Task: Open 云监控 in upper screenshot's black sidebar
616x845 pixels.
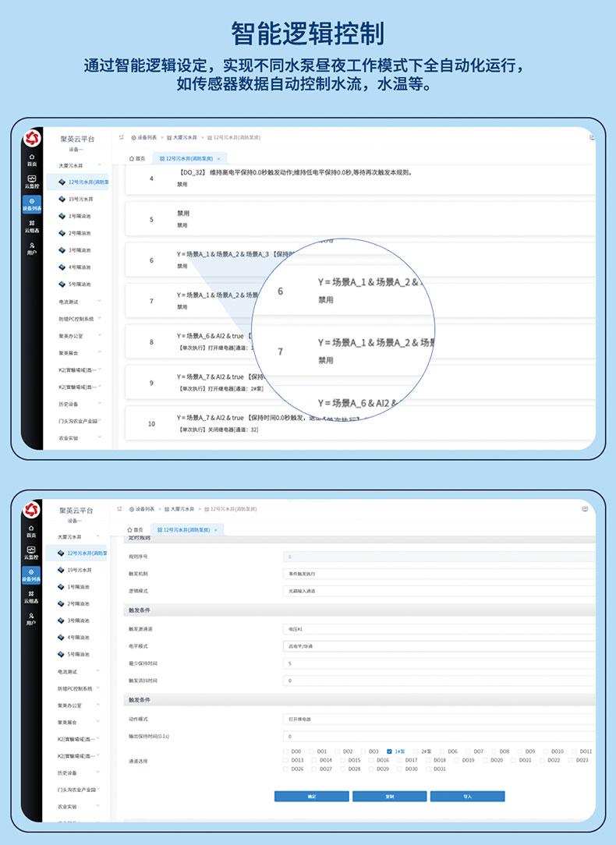Action: (x=32, y=182)
